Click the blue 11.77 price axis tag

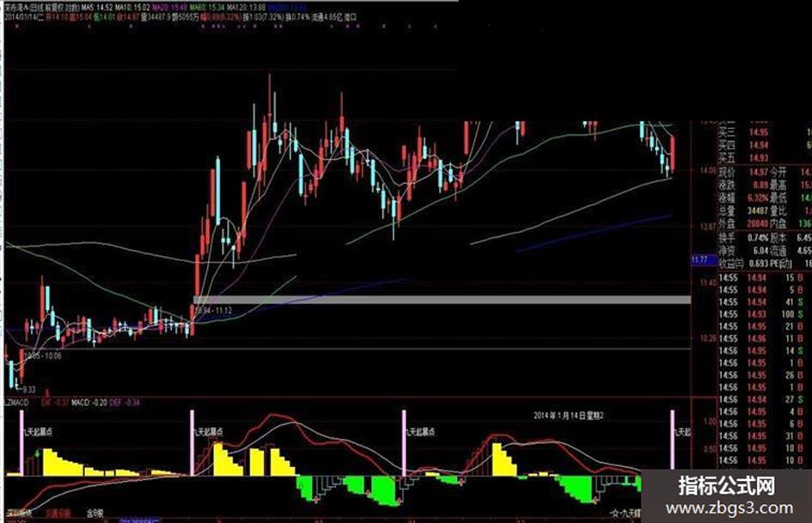tap(704, 259)
